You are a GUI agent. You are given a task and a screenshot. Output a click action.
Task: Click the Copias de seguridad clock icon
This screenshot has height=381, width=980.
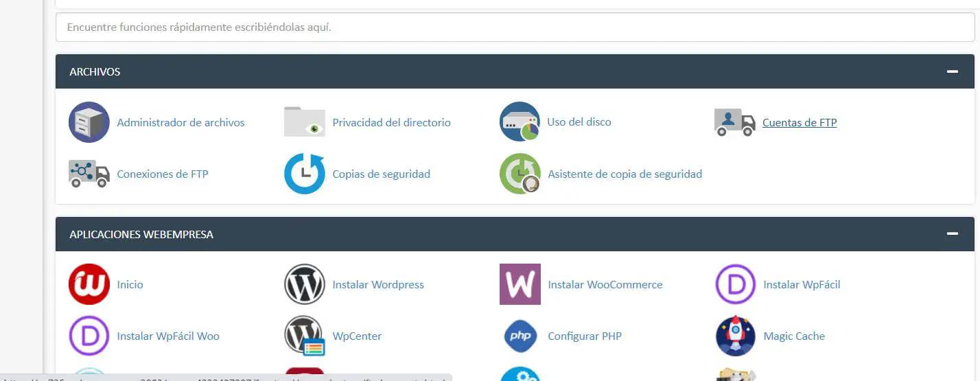(x=305, y=174)
